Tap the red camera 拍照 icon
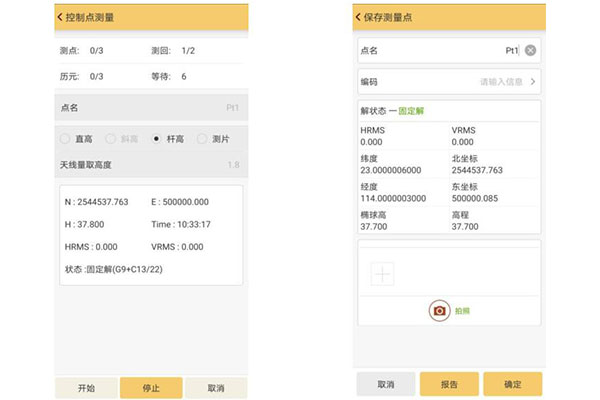 click(439, 311)
